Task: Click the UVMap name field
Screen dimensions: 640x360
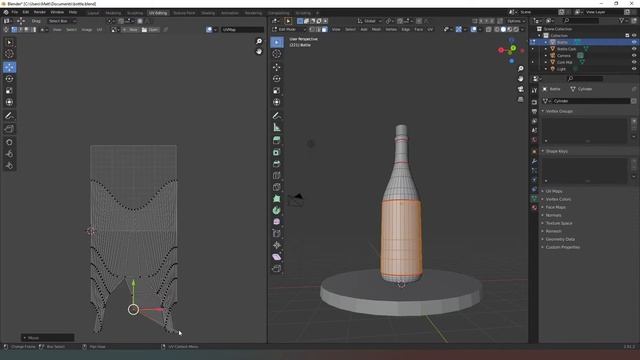Action: point(242,30)
